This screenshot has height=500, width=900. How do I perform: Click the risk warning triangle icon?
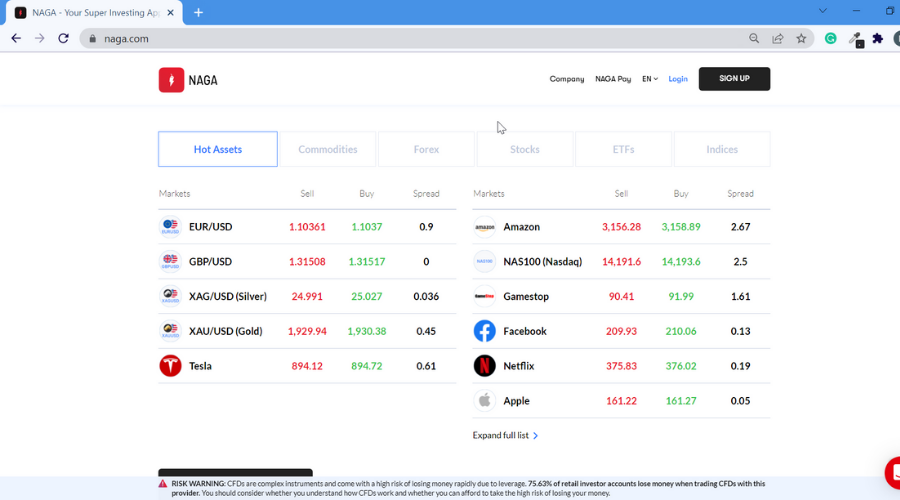click(x=163, y=484)
